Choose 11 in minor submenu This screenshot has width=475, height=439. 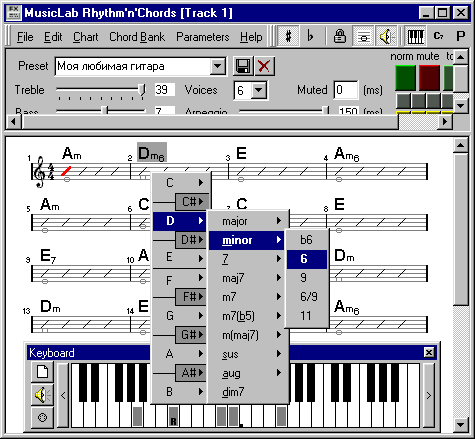pyautogui.click(x=307, y=316)
